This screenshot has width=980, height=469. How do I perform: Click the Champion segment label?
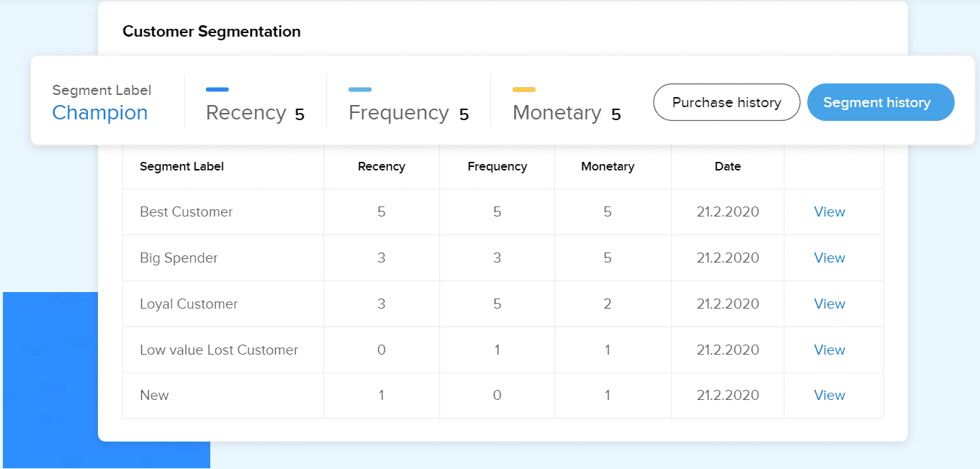point(100,113)
